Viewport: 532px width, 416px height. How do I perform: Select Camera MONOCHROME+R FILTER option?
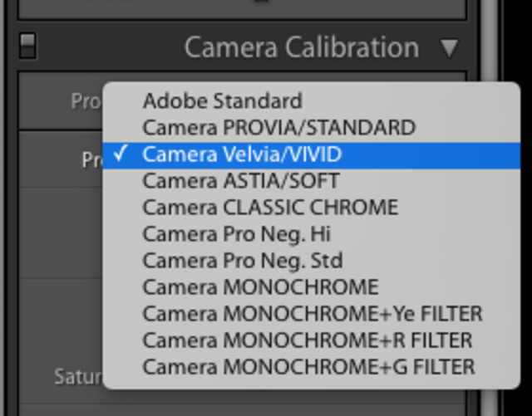(x=307, y=340)
